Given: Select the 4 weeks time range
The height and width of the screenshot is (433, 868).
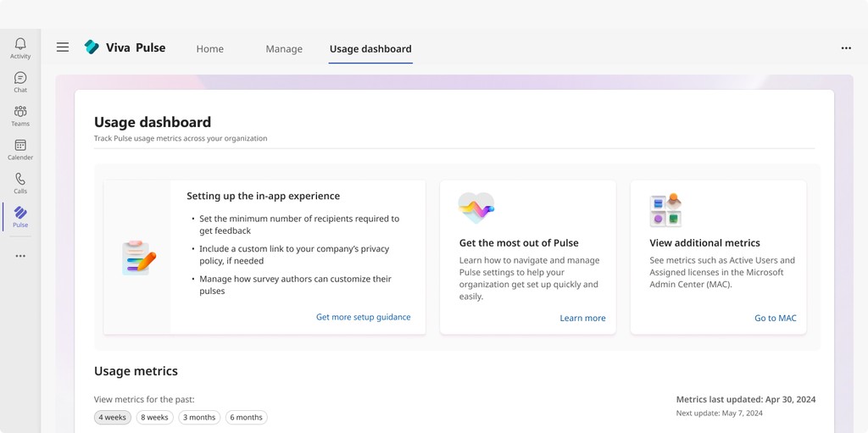Looking at the screenshot, I should pyautogui.click(x=113, y=418).
